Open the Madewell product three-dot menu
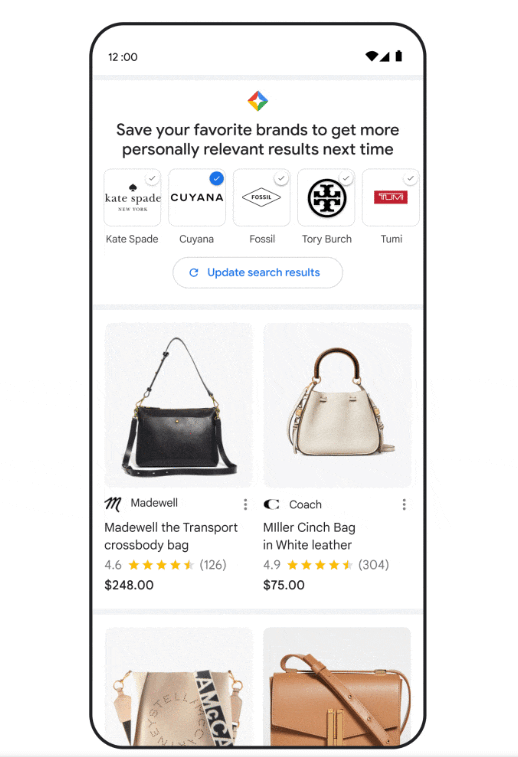This screenshot has height=757, width=518. click(245, 505)
